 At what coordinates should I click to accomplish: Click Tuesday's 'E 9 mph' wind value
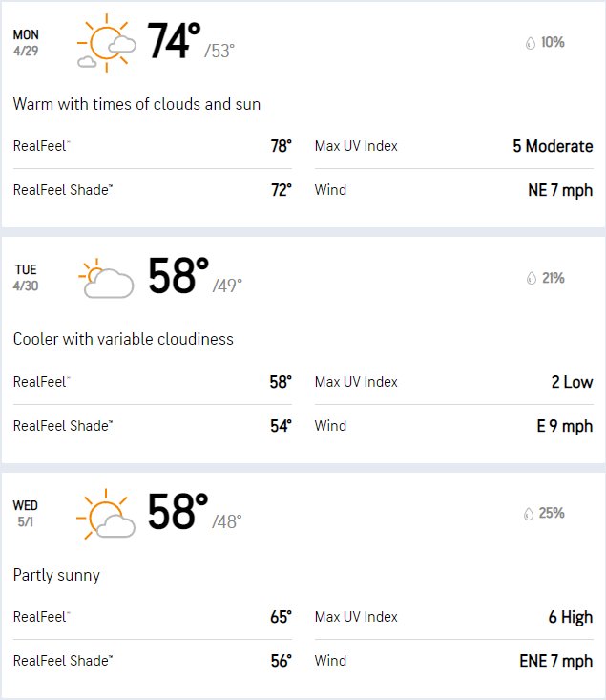point(565,426)
